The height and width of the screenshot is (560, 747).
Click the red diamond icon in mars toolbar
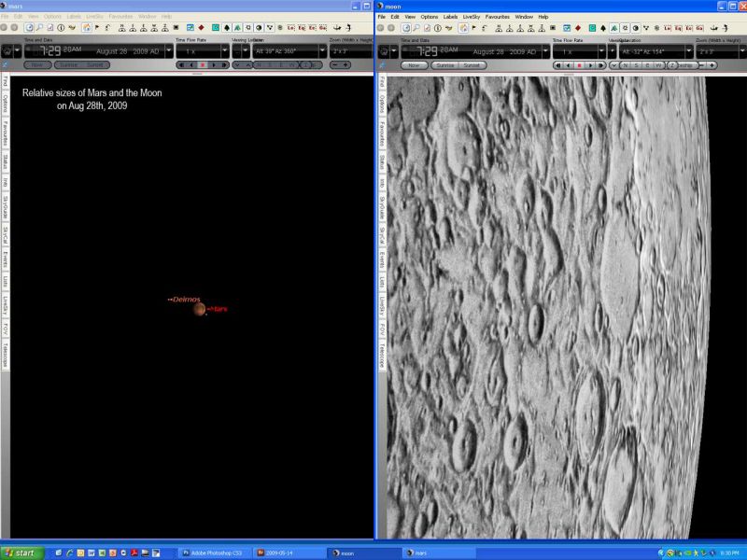coord(201,28)
